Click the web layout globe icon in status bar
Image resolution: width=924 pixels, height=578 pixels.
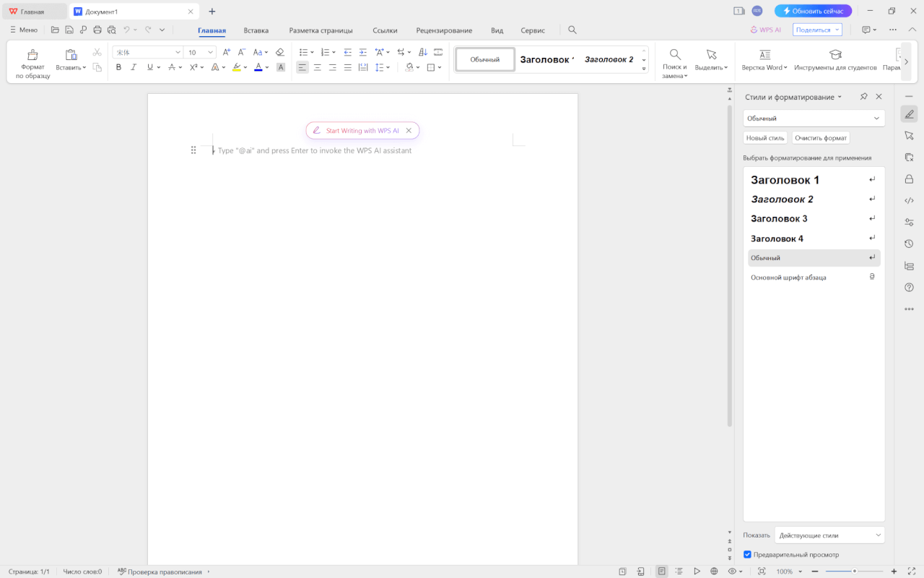(714, 571)
